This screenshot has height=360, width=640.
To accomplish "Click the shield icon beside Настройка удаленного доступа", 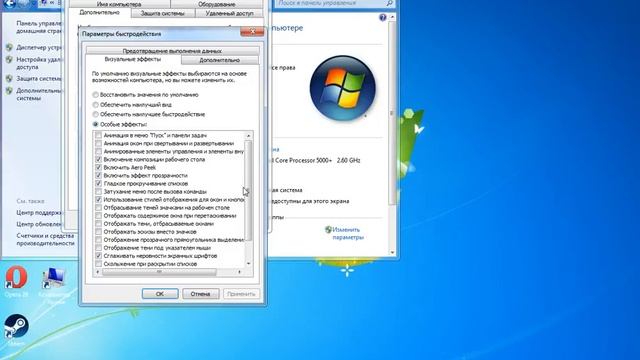I will point(9,60).
